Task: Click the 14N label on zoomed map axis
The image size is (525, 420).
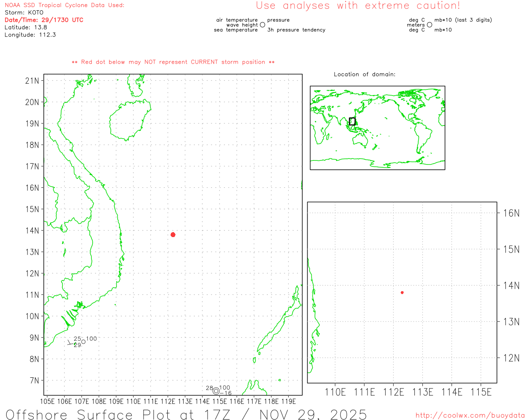Action: click(x=511, y=285)
